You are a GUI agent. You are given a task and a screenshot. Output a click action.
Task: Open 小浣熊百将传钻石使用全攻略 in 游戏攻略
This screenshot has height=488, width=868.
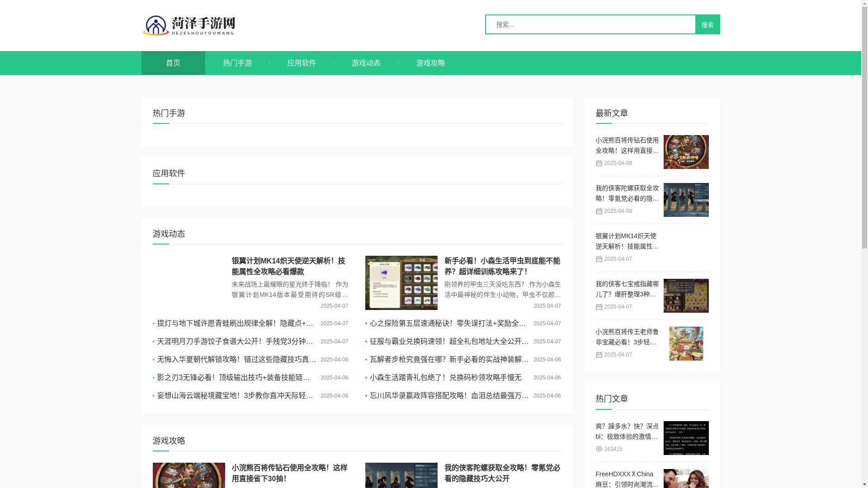click(290, 473)
